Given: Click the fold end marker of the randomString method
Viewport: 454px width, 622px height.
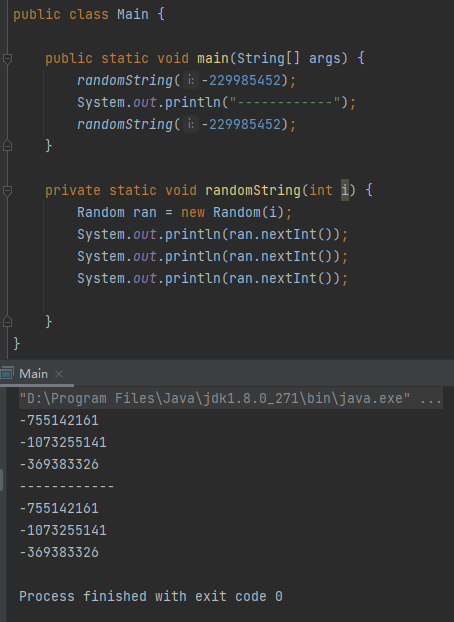Looking at the screenshot, I should tap(7, 322).
